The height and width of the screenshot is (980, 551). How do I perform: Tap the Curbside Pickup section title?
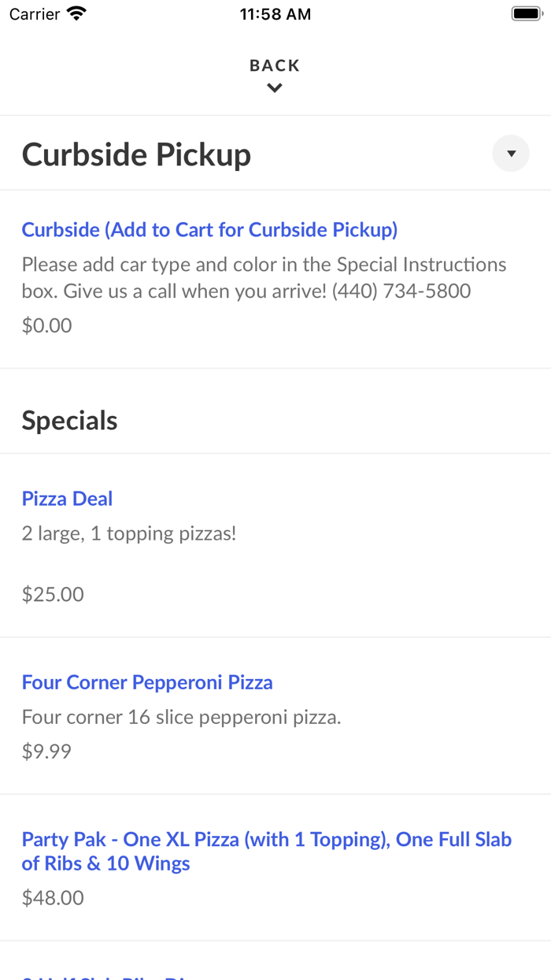(x=136, y=154)
